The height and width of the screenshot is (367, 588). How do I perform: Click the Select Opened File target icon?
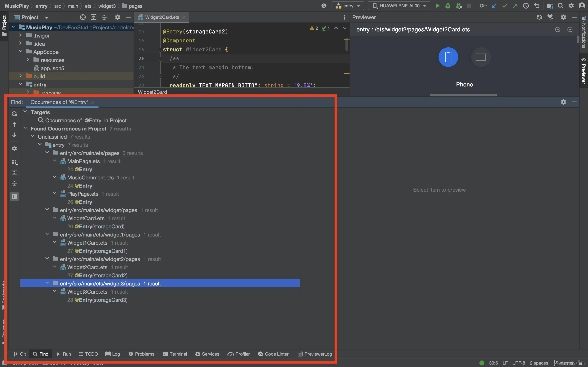pyautogui.click(x=83, y=17)
